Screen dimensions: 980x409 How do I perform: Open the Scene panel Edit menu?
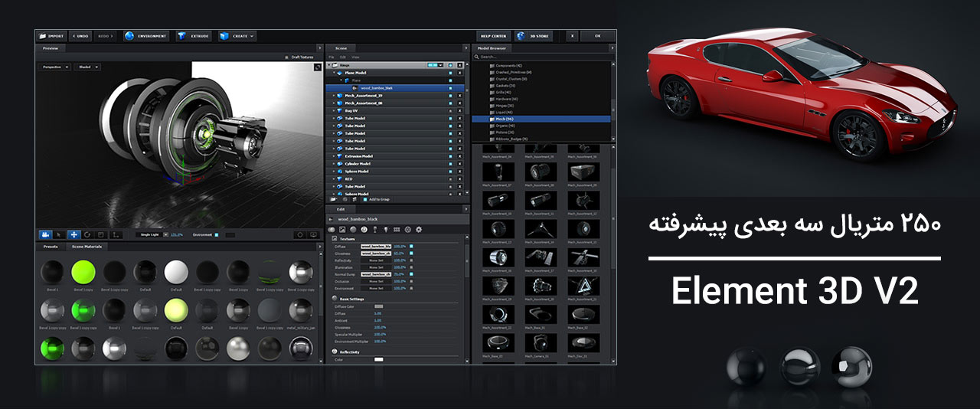(x=343, y=57)
